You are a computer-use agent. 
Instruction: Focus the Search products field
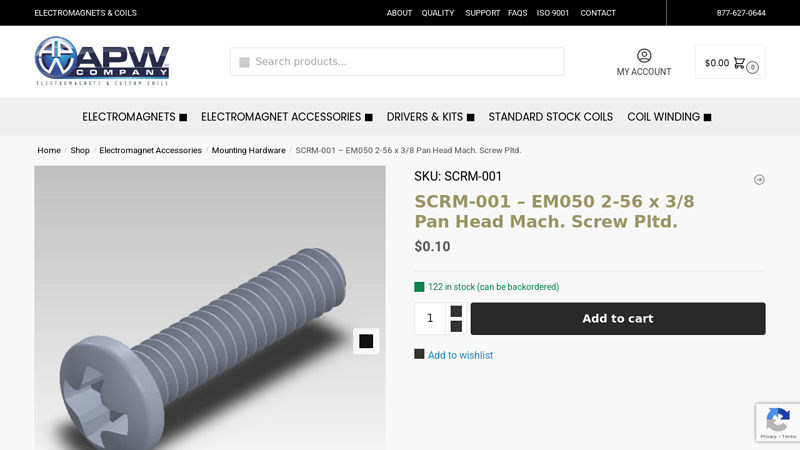coord(397,62)
